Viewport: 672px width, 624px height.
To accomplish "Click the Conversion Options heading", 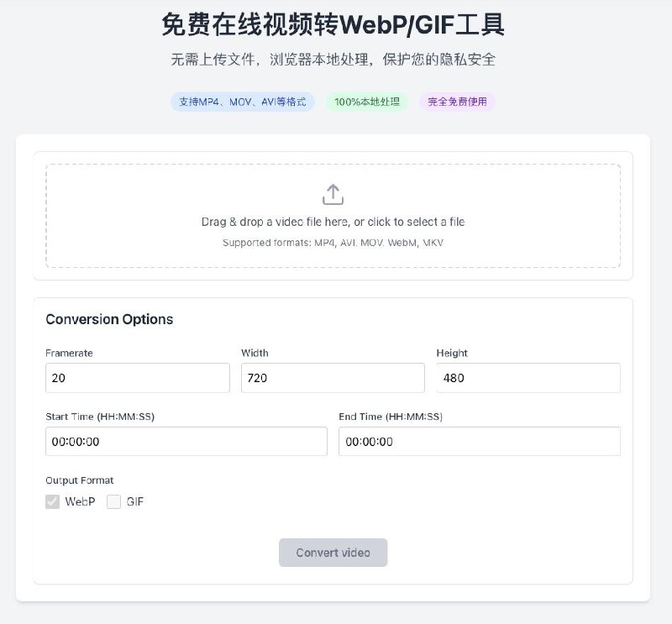I will (109, 319).
